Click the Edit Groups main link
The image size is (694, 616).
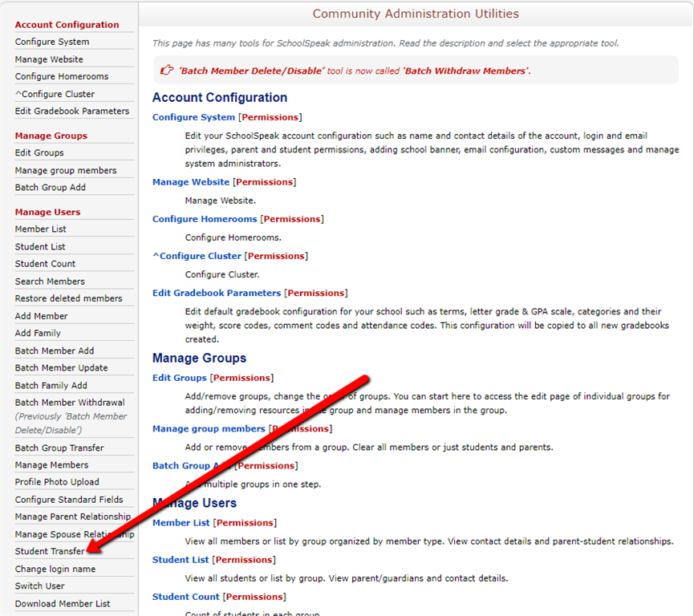coord(179,378)
